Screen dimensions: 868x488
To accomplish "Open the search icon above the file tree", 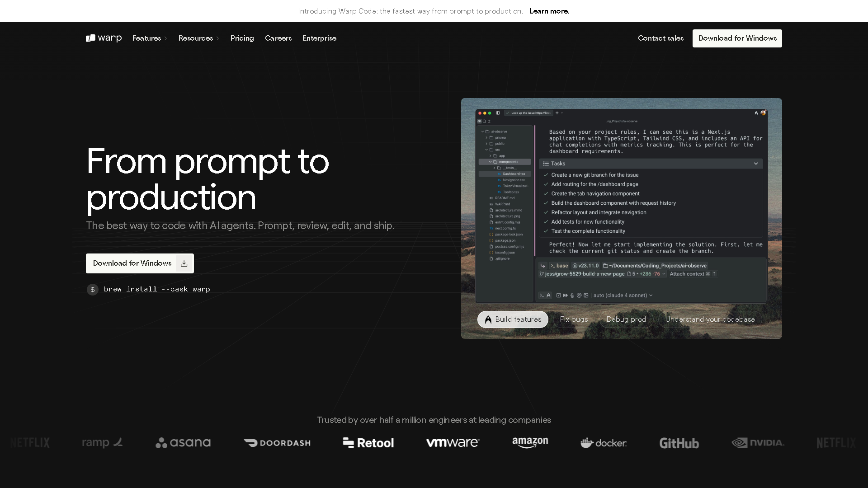I will 484,121.
